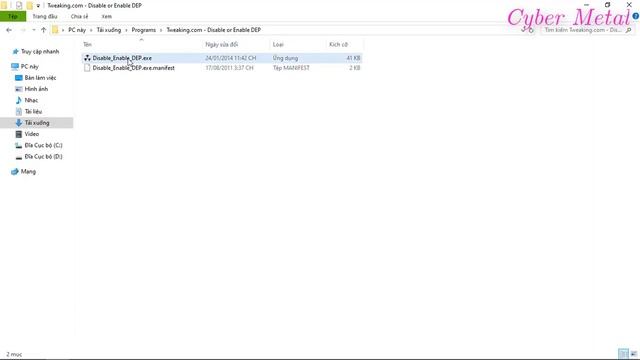Click the search magnifier icon
The height and width of the screenshot is (360, 640).
click(629, 30)
